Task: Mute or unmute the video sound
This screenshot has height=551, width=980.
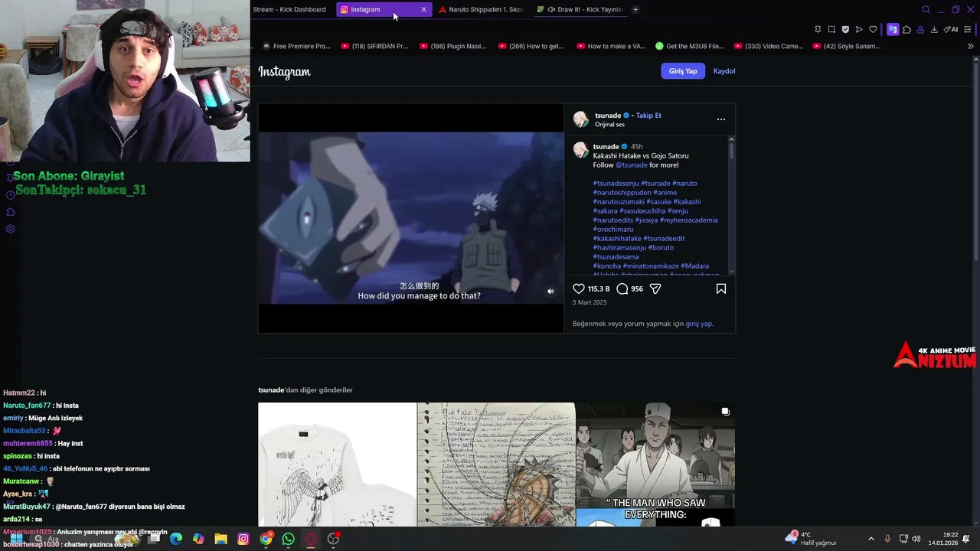Action: 550,292
